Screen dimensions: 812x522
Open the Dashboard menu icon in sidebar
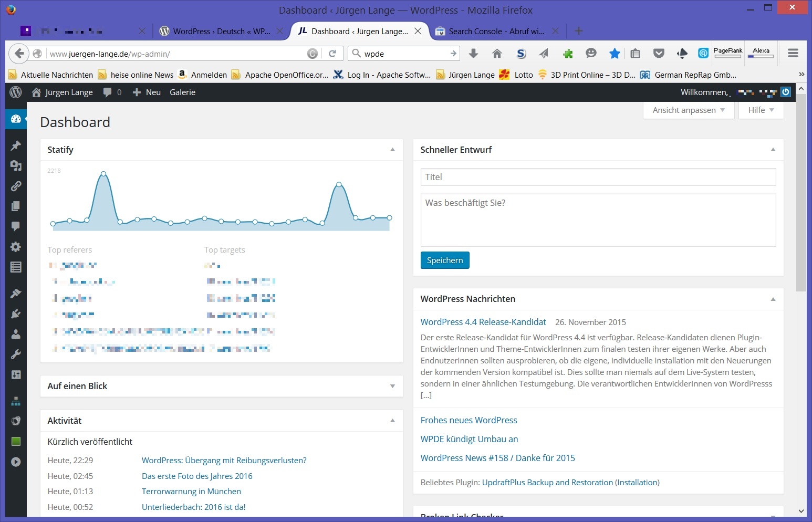[16, 119]
